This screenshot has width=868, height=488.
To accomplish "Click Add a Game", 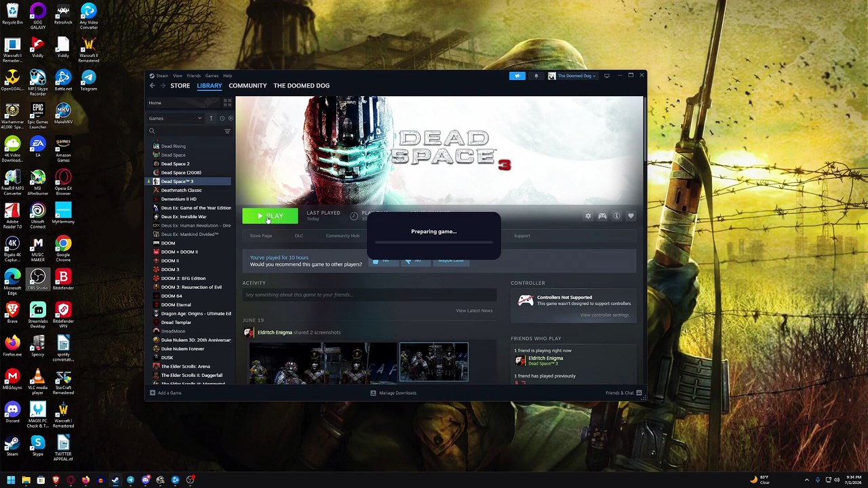I will coord(165,393).
